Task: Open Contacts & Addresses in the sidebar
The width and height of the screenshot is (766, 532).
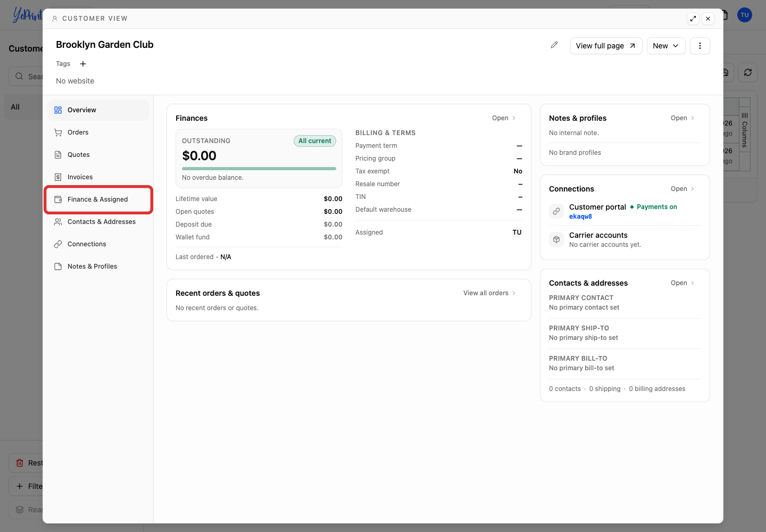Action: tap(98, 222)
